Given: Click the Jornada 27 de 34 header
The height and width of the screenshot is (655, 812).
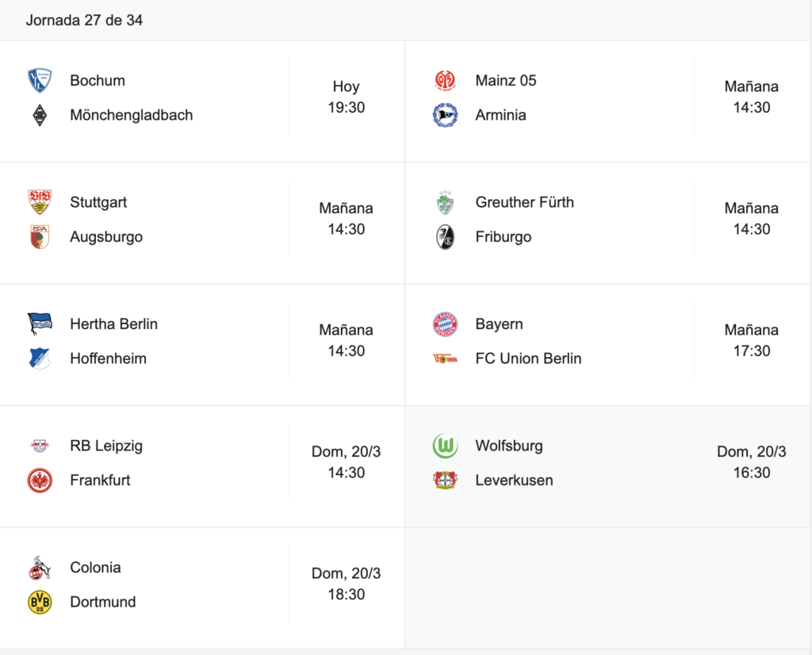Looking at the screenshot, I should point(84,21).
